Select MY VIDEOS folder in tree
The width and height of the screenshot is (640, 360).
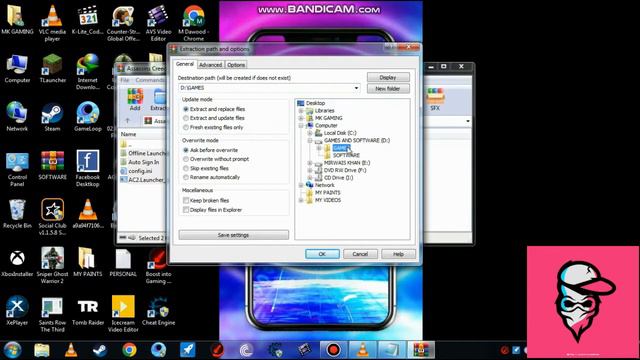pos(328,200)
